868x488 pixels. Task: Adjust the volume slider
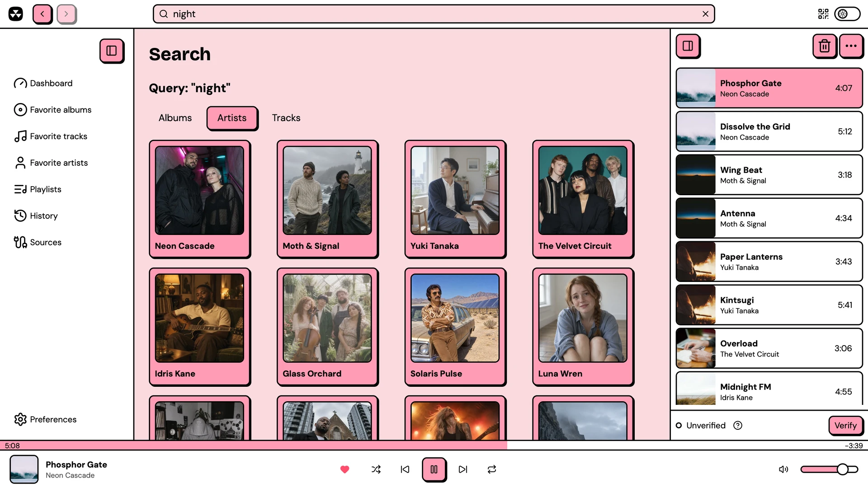829,469
